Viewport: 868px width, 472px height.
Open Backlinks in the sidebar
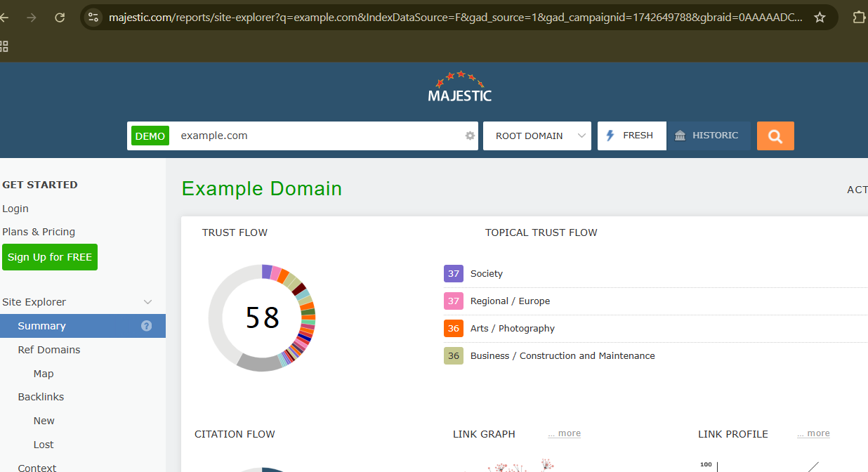(41, 397)
